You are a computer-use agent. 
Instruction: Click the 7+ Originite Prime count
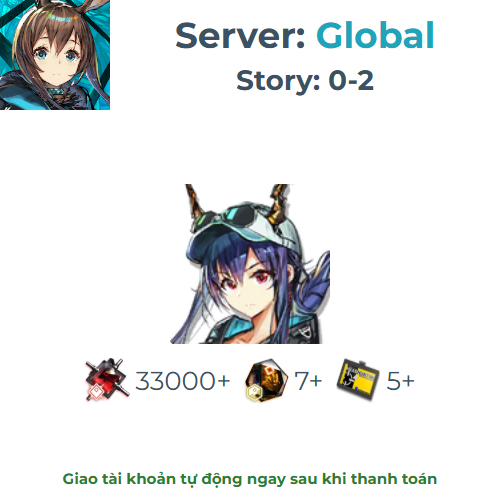308,381
